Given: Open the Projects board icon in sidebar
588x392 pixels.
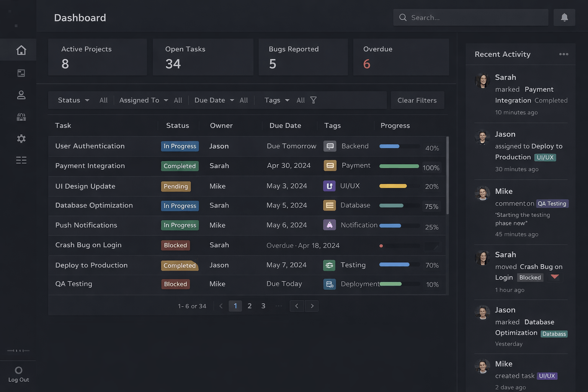Looking at the screenshot, I should 21,73.
